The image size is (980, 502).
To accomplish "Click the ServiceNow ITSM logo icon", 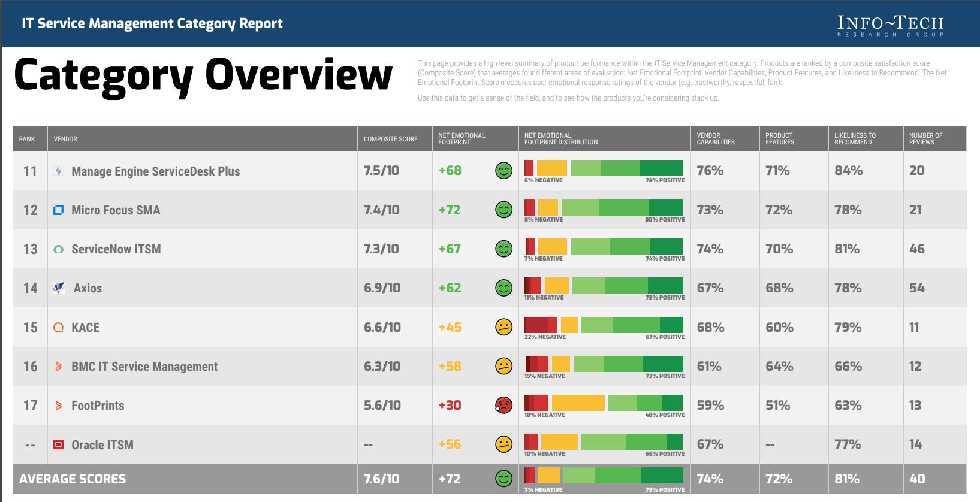I will pos(58,249).
